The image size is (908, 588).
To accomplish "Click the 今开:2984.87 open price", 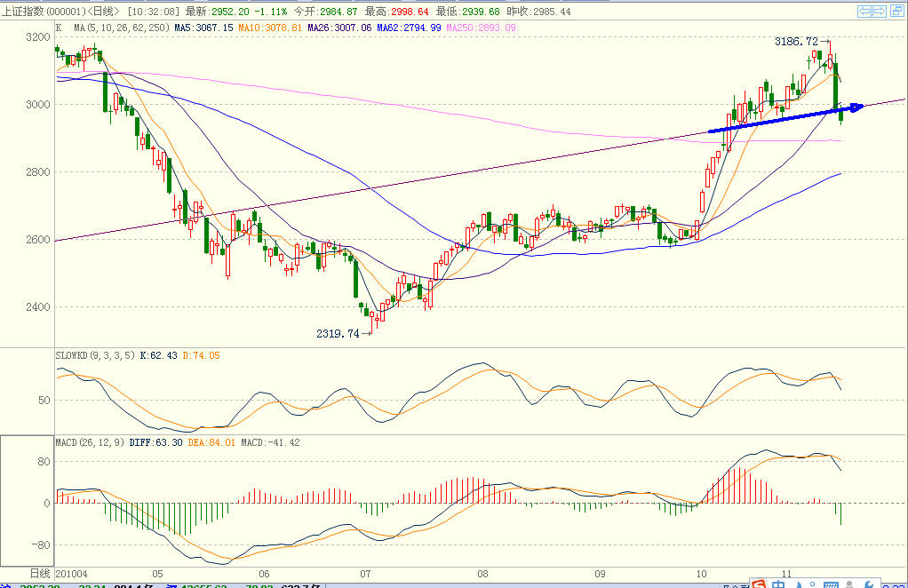I will (x=325, y=12).
